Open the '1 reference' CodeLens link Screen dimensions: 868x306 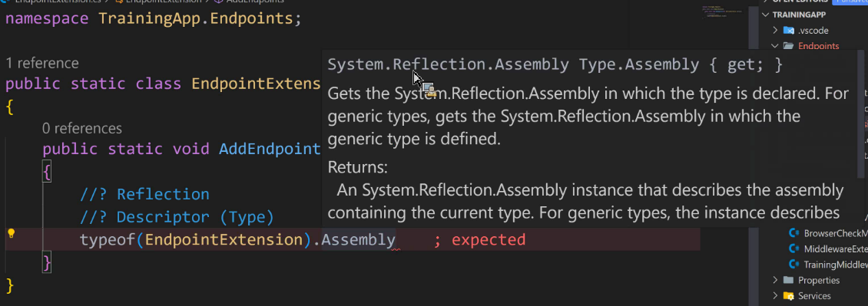(x=42, y=63)
